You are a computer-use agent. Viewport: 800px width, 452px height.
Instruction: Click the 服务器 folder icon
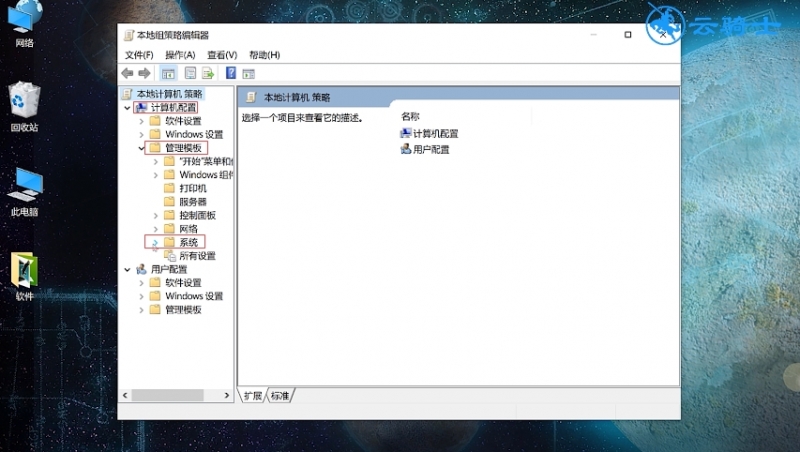[169, 202]
